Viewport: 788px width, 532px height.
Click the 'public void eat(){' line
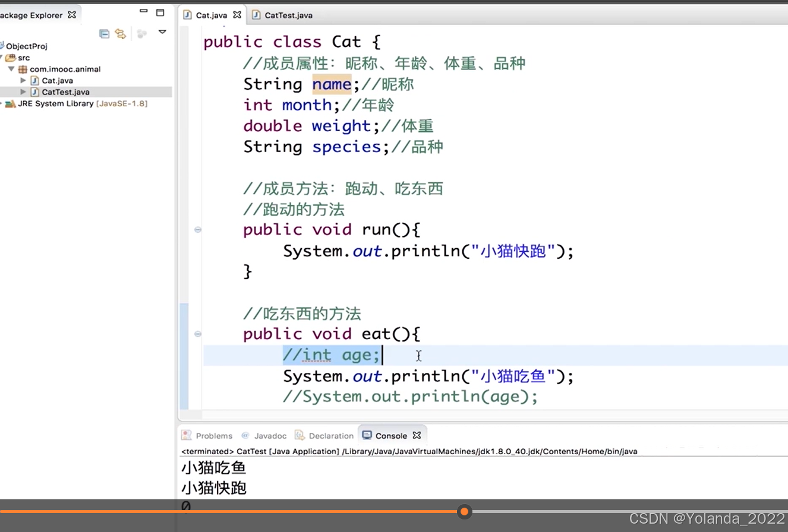[x=332, y=334]
